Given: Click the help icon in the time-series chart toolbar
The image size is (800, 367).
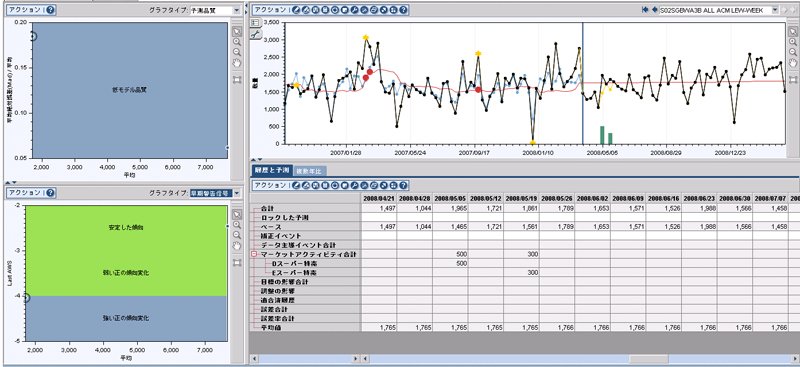Looking at the screenshot, I should click(x=404, y=10).
